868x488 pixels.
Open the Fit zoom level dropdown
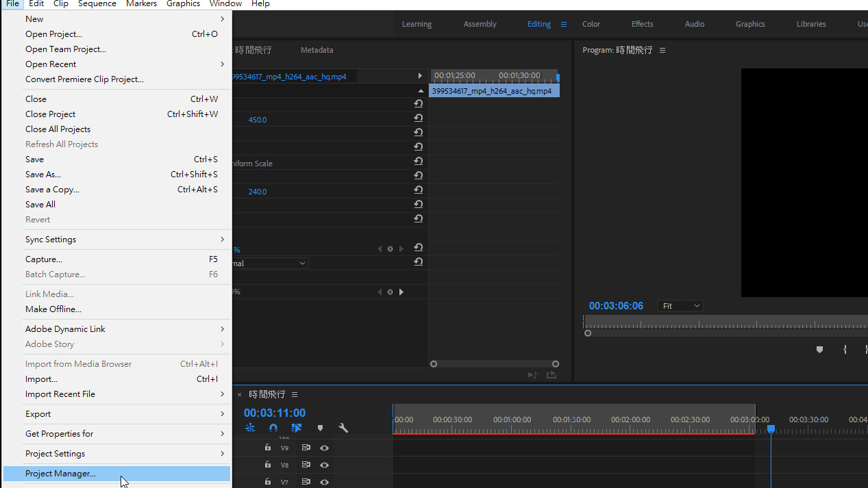[681, 306]
